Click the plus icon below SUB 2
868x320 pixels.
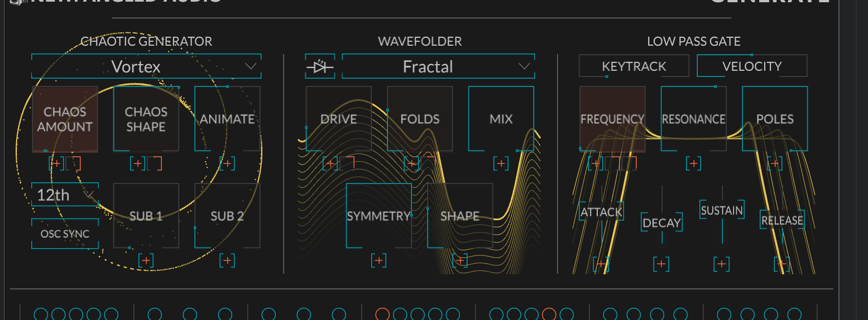(227, 260)
